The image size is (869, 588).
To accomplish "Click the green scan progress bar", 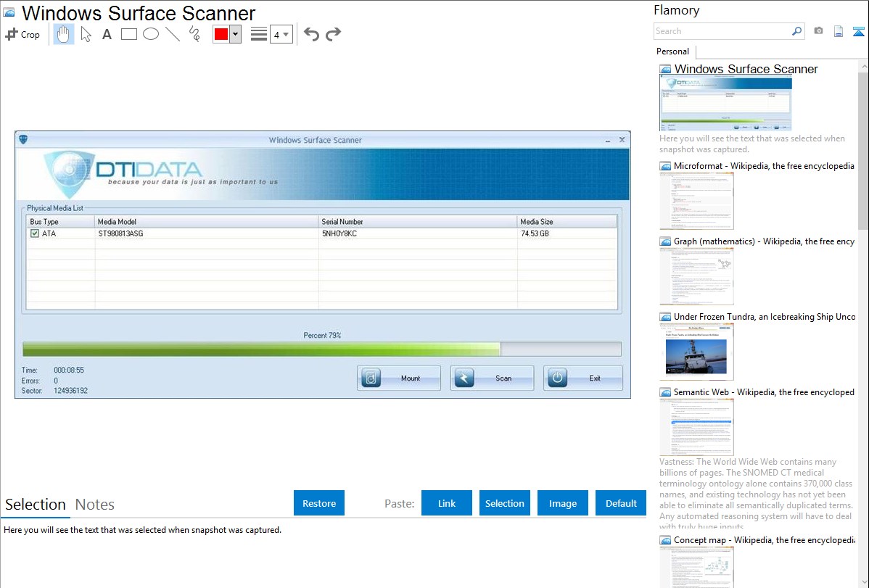I will click(x=321, y=349).
